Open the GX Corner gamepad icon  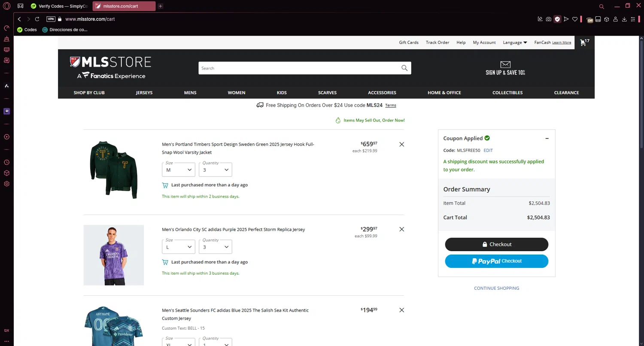click(x=20, y=6)
